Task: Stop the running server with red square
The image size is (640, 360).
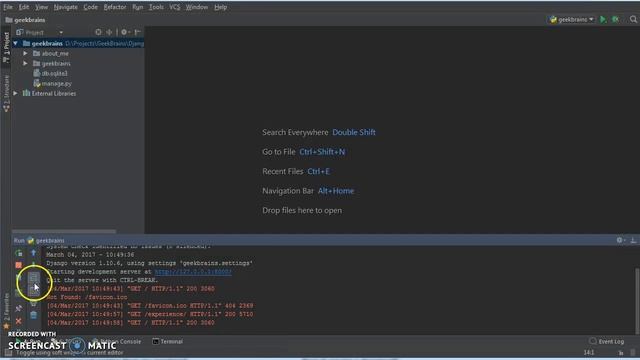Action: (18, 265)
